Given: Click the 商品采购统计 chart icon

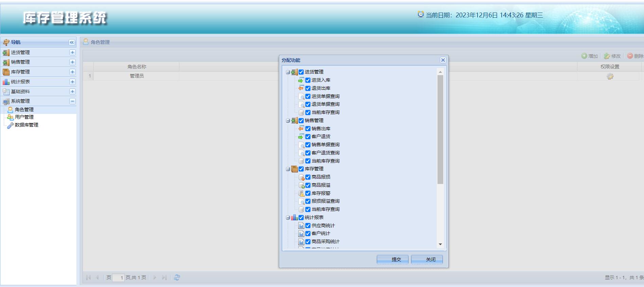Looking at the screenshot, I should (x=301, y=242).
